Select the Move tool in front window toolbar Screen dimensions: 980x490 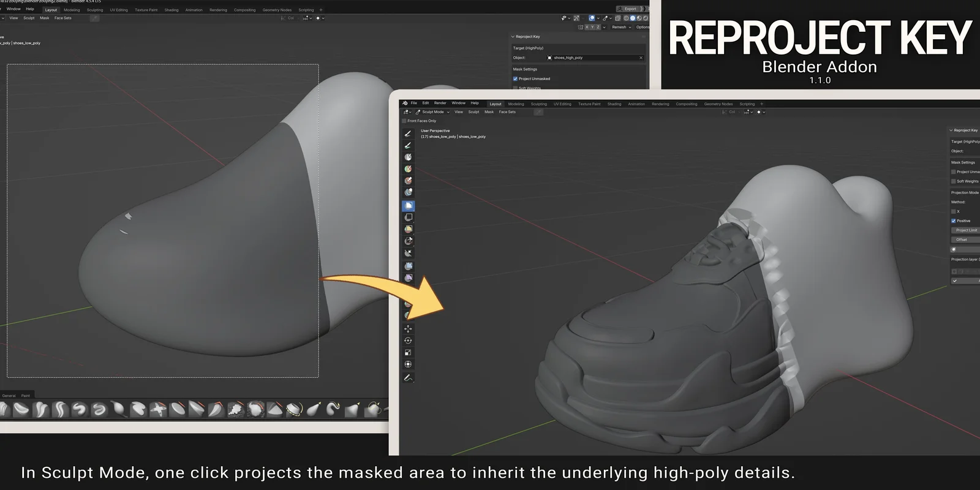[408, 328]
